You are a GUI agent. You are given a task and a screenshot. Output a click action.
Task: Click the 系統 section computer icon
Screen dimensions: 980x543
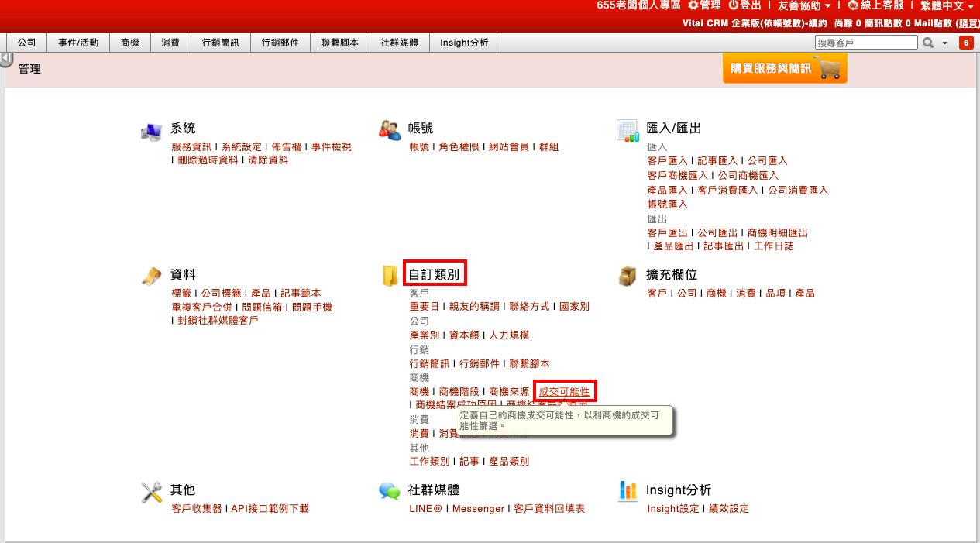point(151,131)
